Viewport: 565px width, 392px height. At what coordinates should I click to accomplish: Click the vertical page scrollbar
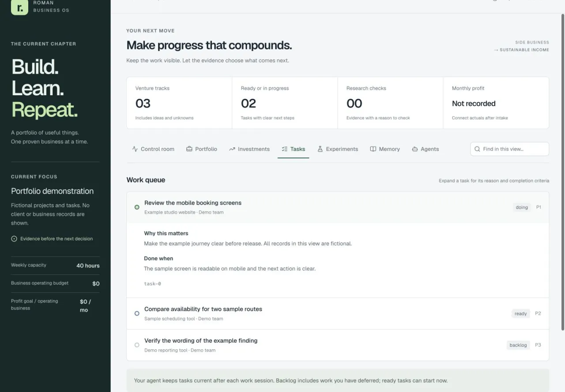(x=562, y=172)
